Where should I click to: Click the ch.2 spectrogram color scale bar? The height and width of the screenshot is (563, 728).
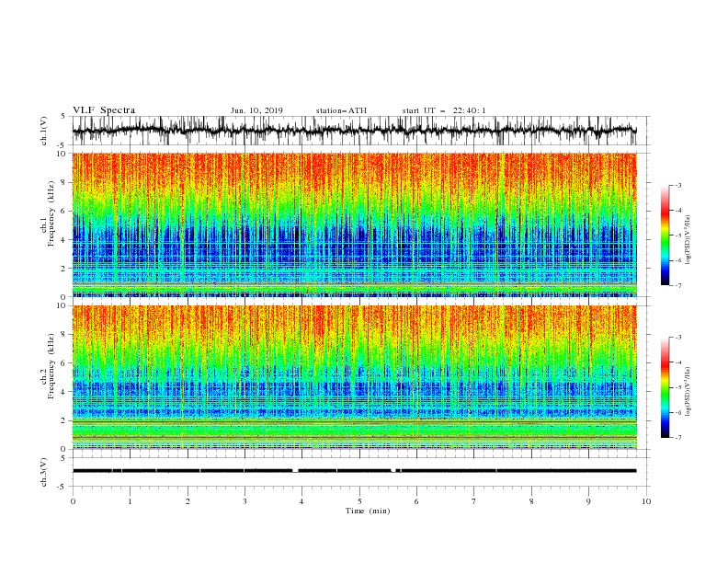[665, 387]
